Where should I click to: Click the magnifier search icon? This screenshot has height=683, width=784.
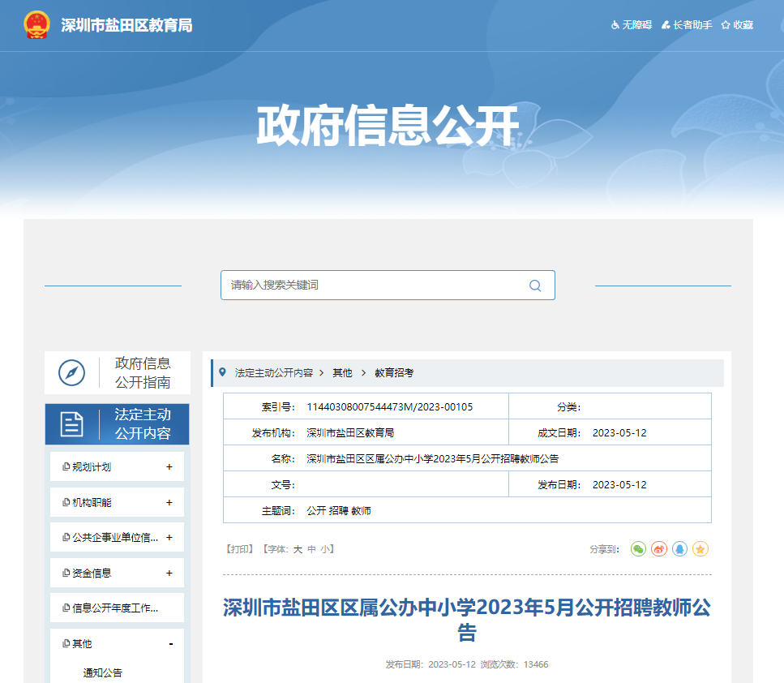tap(535, 286)
